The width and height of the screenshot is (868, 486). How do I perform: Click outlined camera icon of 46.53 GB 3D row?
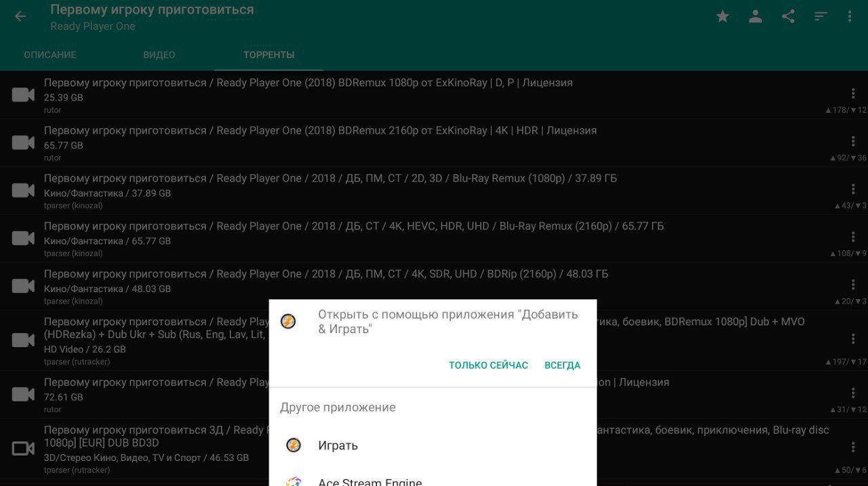click(x=23, y=449)
